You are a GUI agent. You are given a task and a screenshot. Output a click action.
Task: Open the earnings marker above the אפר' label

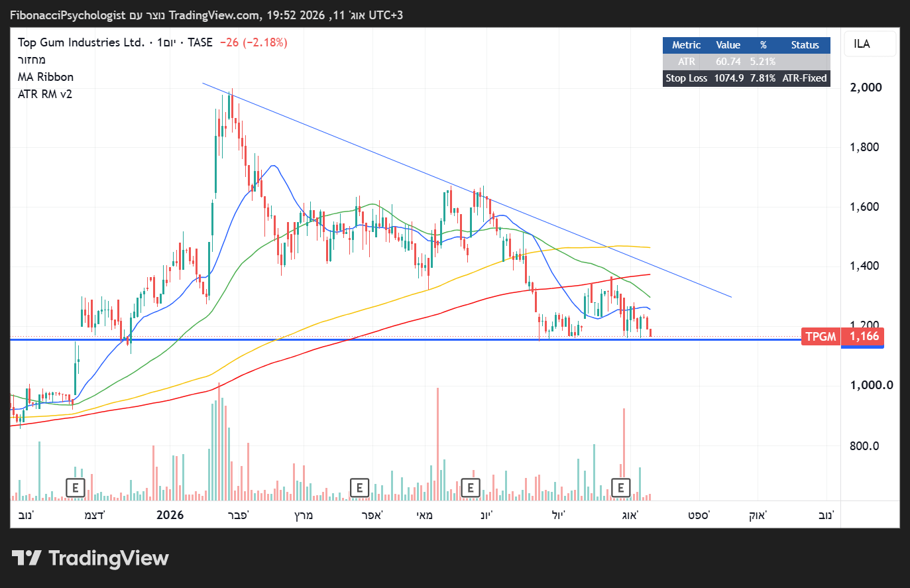(x=359, y=489)
